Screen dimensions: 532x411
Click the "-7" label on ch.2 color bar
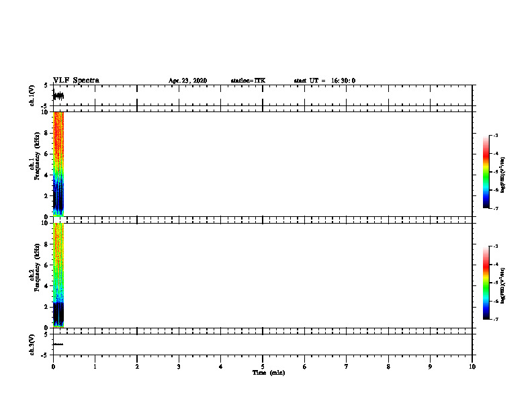495,319
